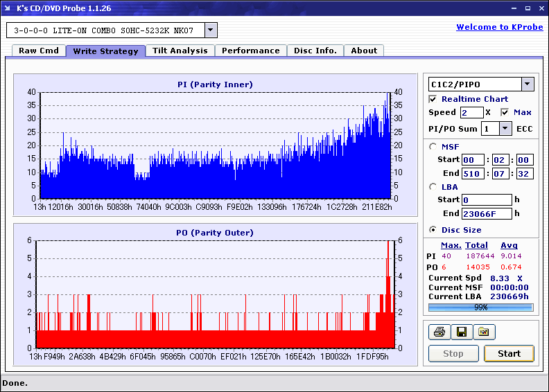Uncheck the Max speed checkbox
This screenshot has height=392, width=549.
505,112
